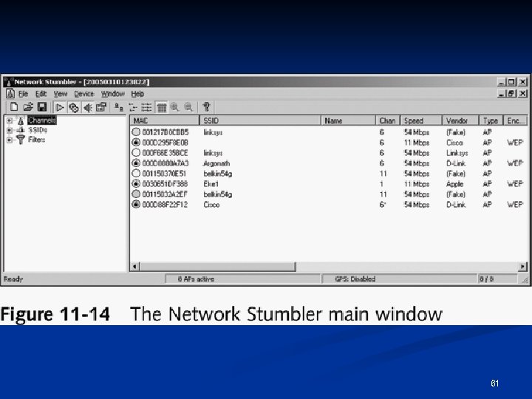The image size is (532, 399).
Task: Click the '8 APs active' status text
Action: [x=196, y=279]
